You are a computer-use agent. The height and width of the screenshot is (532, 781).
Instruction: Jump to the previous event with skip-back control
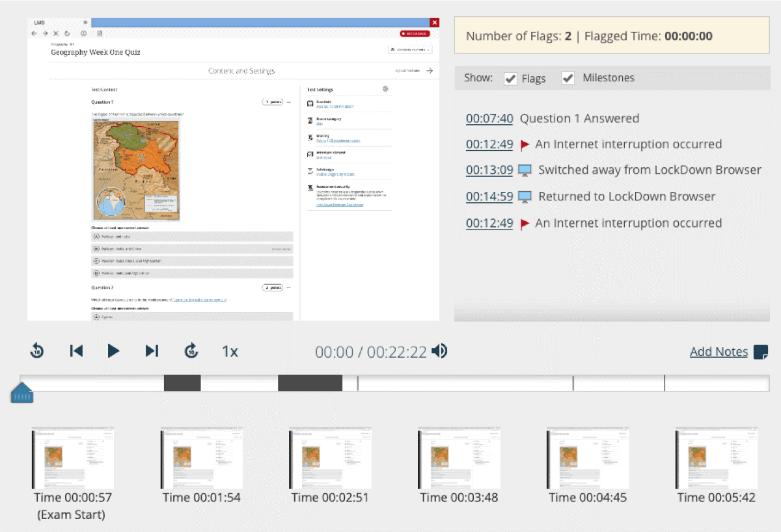pos(75,350)
